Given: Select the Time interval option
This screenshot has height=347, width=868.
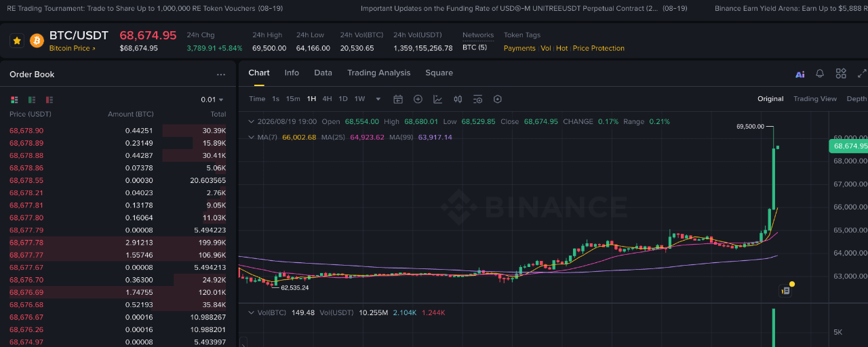Looking at the screenshot, I should pos(257,99).
